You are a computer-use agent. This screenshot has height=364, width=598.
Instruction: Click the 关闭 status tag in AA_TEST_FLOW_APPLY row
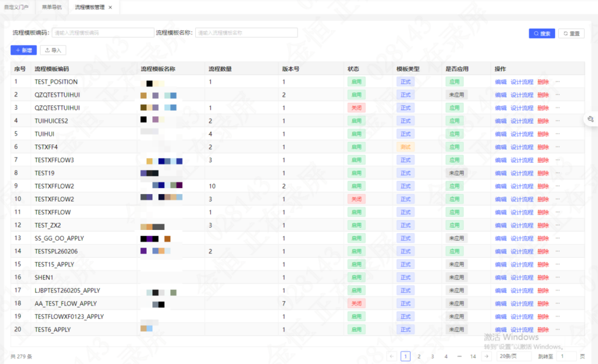(x=356, y=304)
